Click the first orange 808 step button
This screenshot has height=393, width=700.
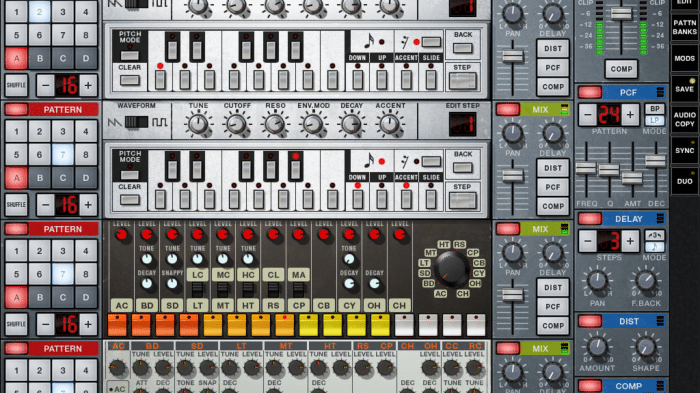click(x=117, y=325)
